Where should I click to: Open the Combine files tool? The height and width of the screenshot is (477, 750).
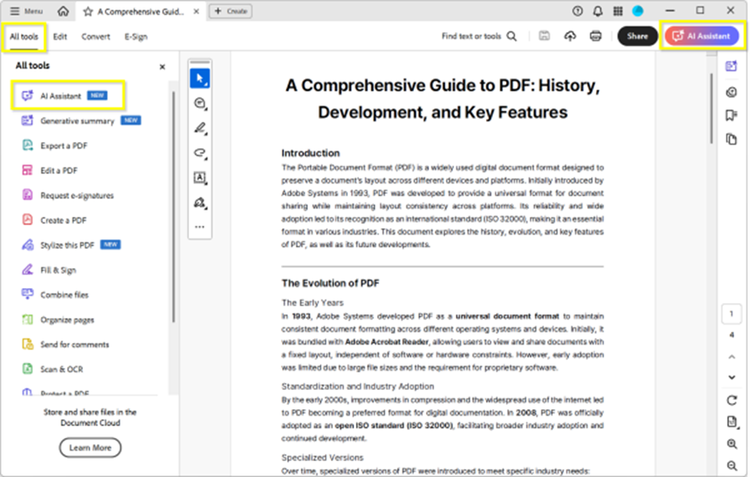pos(55,295)
